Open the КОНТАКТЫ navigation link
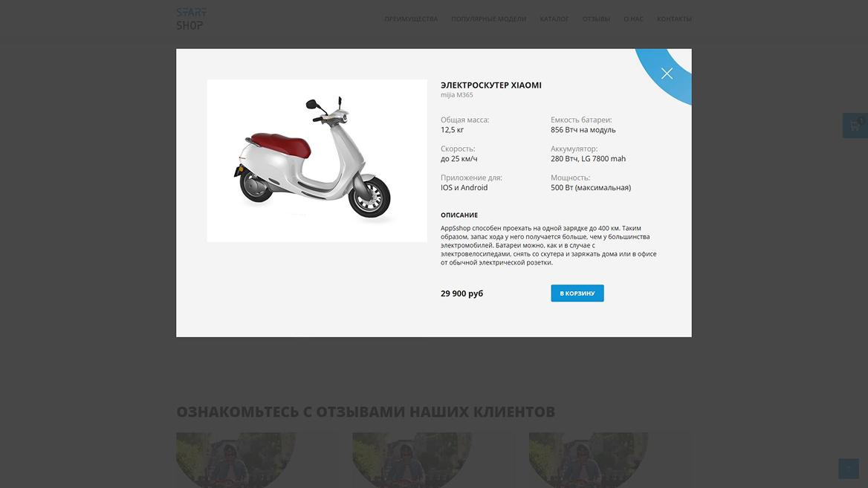The width and height of the screenshot is (868, 488). (x=674, y=19)
